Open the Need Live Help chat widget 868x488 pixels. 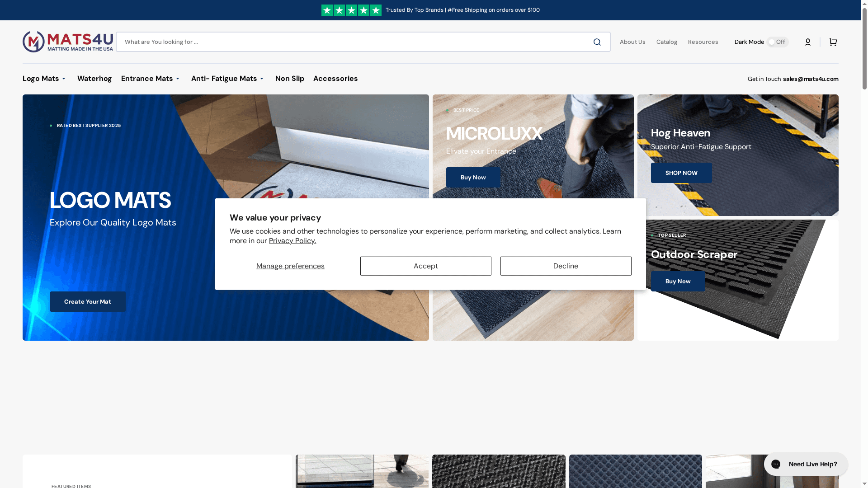coord(806,464)
